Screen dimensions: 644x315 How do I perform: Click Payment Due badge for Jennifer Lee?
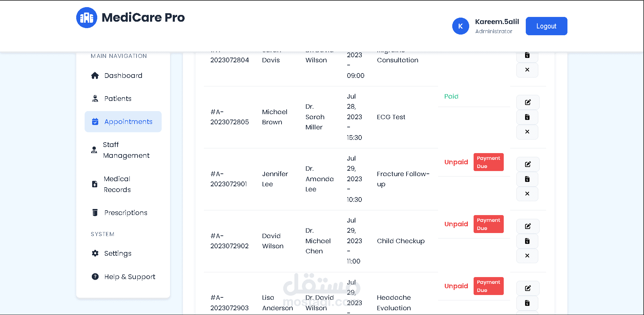pyautogui.click(x=488, y=162)
